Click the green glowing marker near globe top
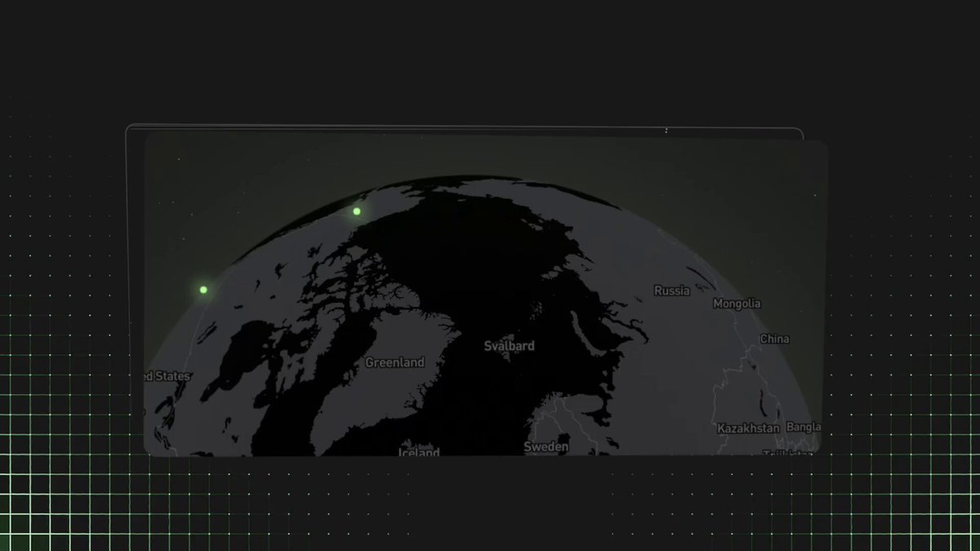 click(x=357, y=211)
